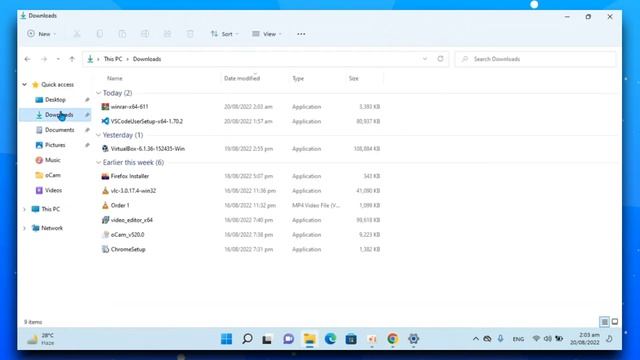The image size is (640, 360).
Task: Open taskbar Search
Action: click(247, 339)
